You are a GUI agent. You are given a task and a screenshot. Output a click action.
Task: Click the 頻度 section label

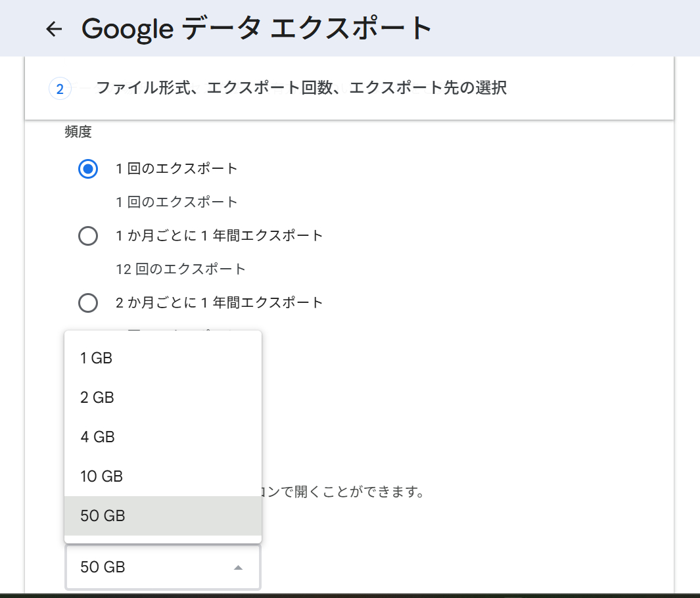pyautogui.click(x=78, y=131)
